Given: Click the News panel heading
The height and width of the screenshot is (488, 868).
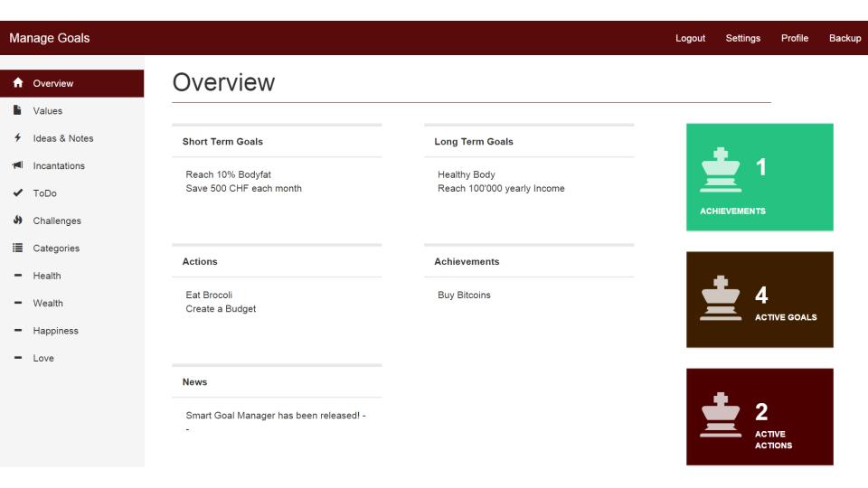Looking at the screenshot, I should 195,382.
